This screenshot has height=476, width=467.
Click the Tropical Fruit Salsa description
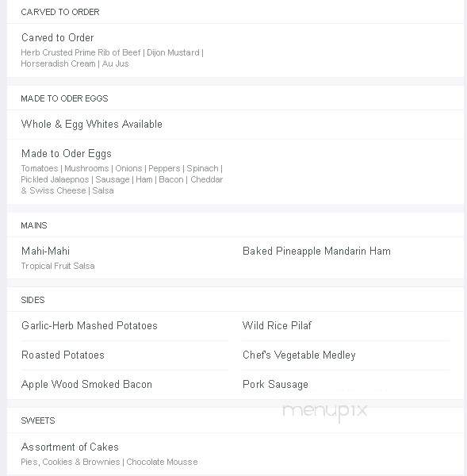pos(58,266)
